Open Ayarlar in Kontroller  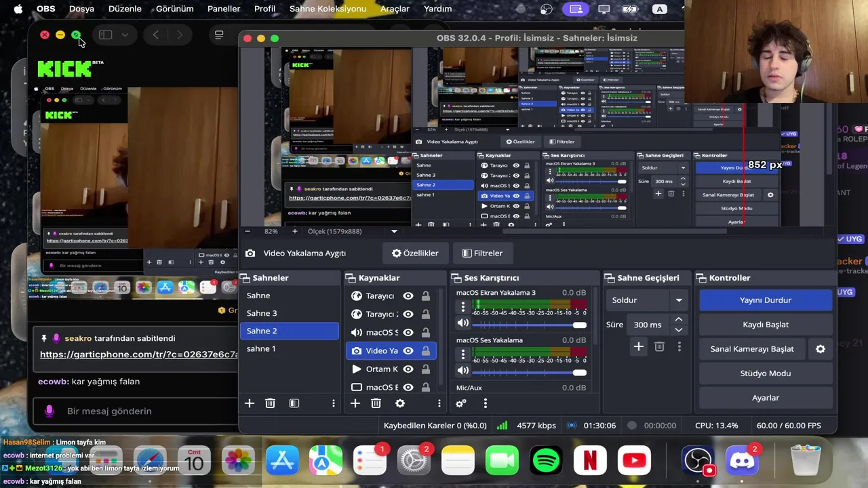tap(766, 398)
